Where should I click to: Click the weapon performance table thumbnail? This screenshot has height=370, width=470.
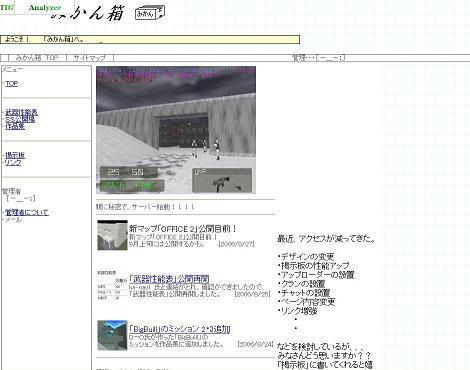pyautogui.click(x=112, y=286)
